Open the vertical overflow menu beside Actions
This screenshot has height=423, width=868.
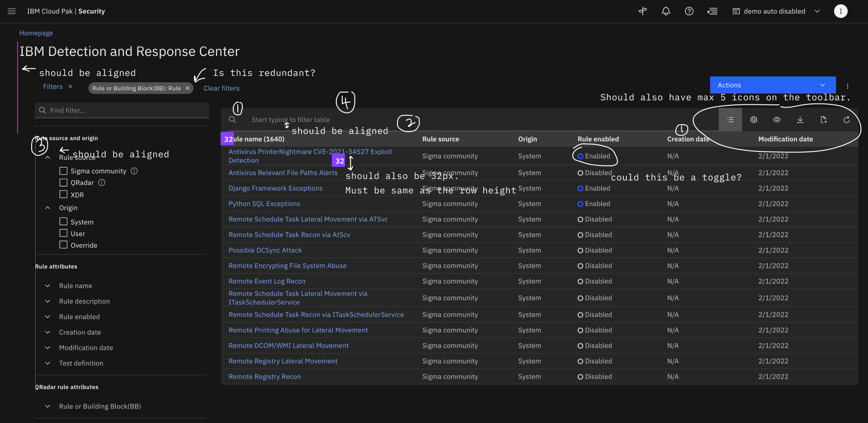[x=848, y=86]
